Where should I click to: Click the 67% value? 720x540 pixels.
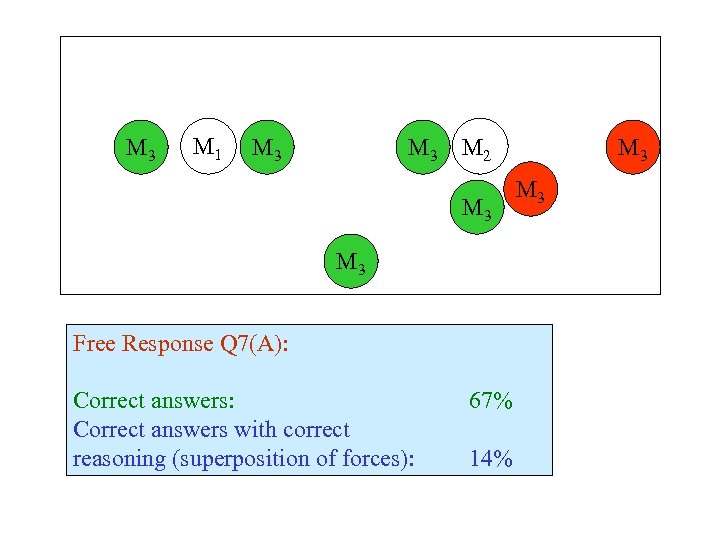[x=491, y=401]
